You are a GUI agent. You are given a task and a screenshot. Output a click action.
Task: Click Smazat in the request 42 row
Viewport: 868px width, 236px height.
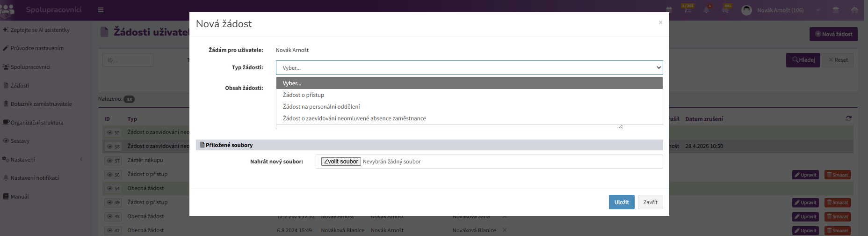click(x=837, y=230)
